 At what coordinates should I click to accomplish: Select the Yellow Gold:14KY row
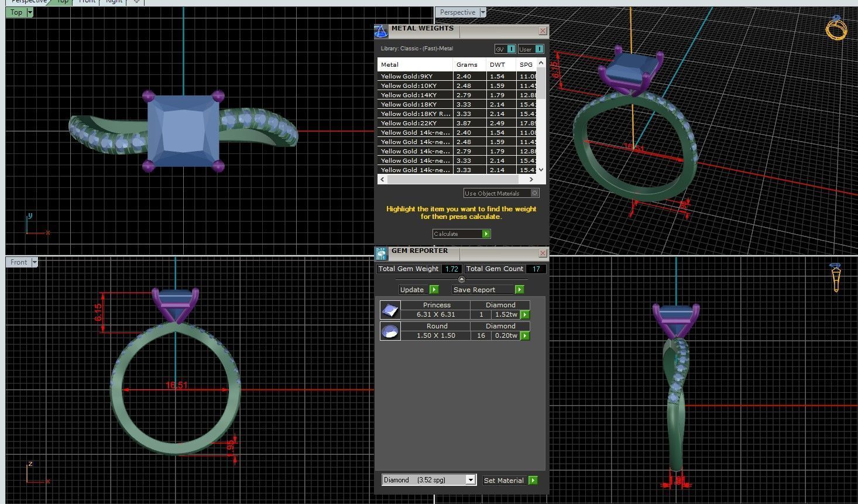[x=457, y=95]
